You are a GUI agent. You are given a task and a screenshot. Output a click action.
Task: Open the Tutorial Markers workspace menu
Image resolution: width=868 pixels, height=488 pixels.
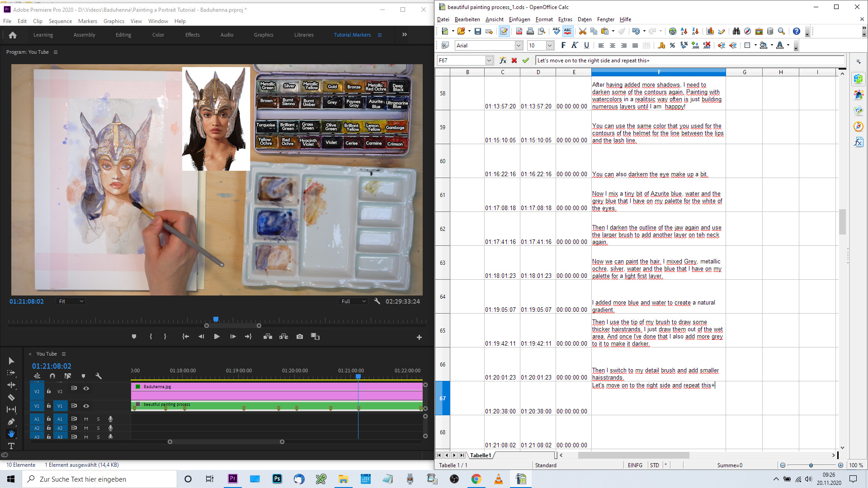pos(380,35)
